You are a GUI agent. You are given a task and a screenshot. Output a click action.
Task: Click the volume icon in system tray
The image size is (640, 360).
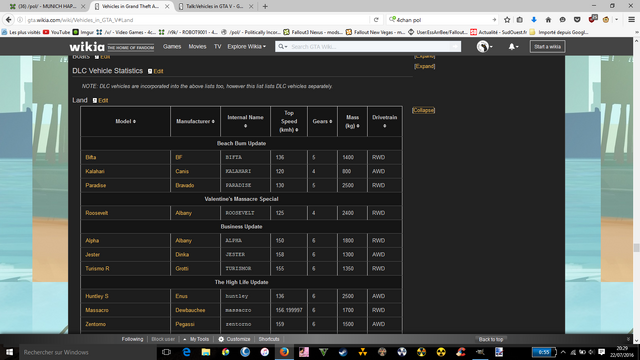591,352
